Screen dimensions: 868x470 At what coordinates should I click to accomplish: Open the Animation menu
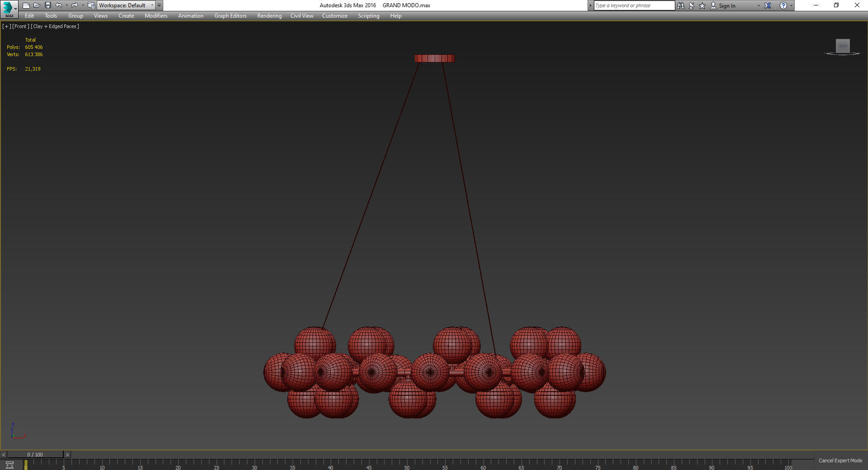click(x=191, y=16)
